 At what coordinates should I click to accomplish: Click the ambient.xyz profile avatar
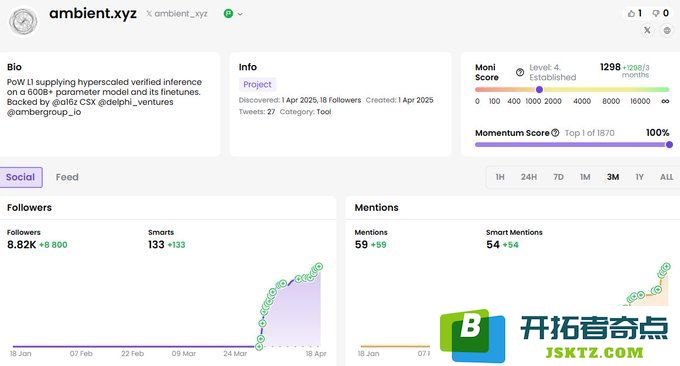click(23, 21)
